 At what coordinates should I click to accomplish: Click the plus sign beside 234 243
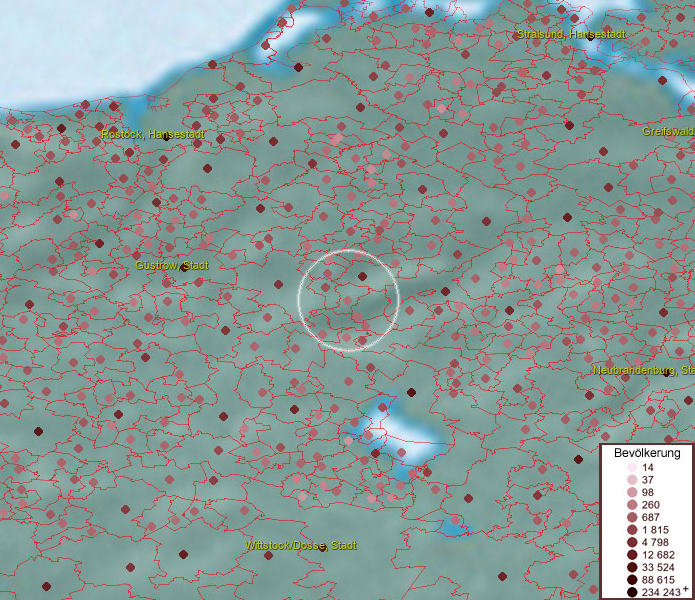(x=686, y=589)
